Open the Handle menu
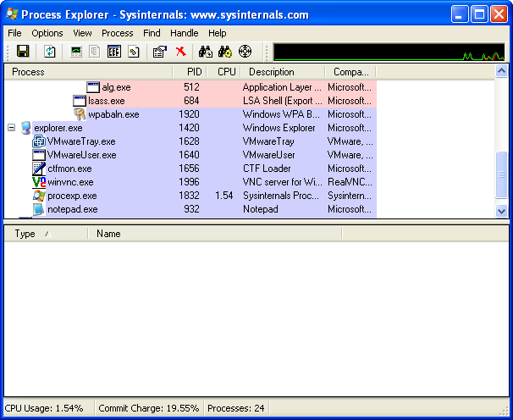This screenshot has height=420, width=513. [184, 33]
